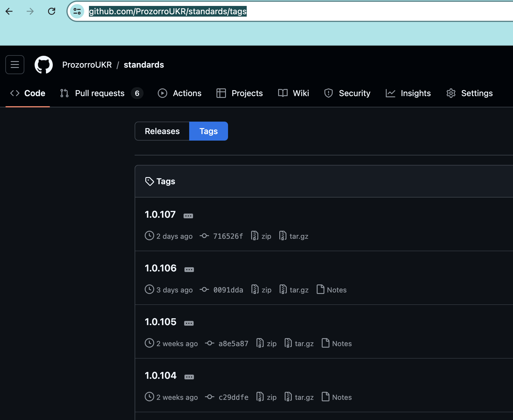Open the Insights tab
This screenshot has height=420, width=513.
pos(408,93)
